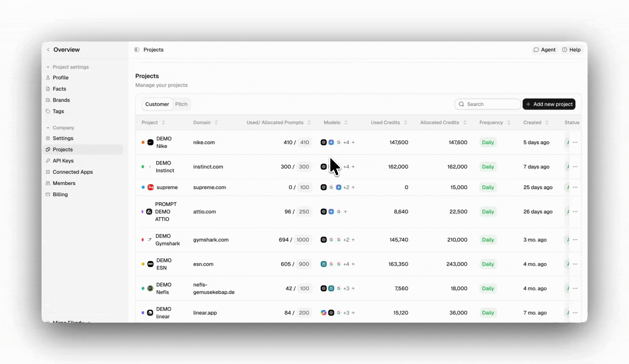Click the linear logo thumbnail
Screen dimensions: 629x364
click(x=150, y=312)
